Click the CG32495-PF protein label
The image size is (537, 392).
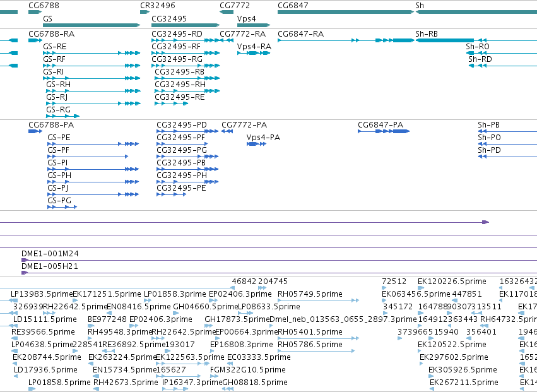coord(180,138)
